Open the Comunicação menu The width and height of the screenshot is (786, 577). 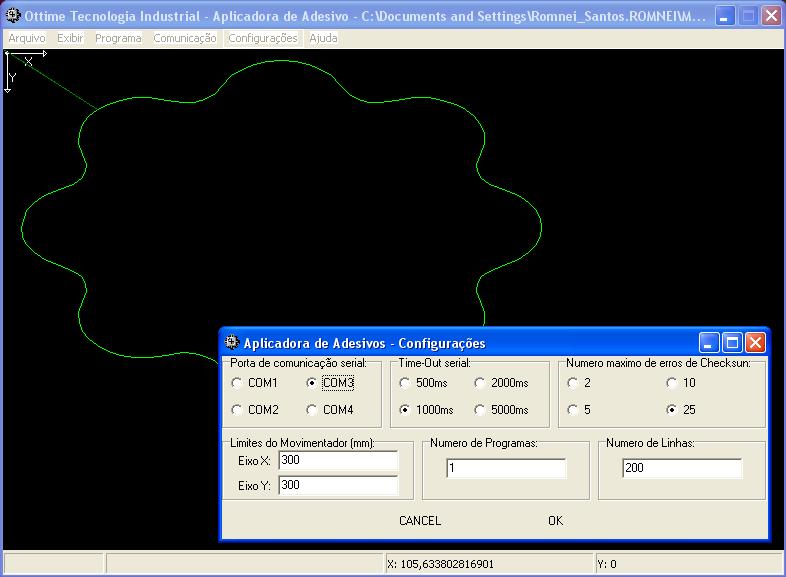[x=184, y=38]
